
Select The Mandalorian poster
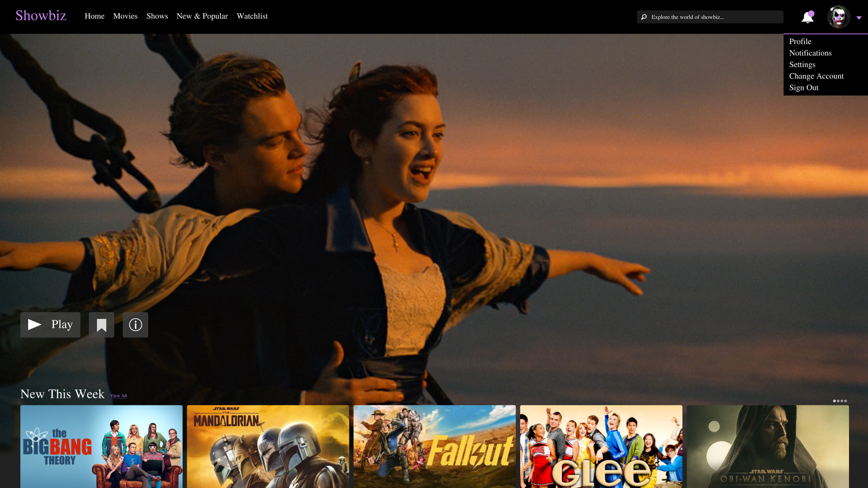[x=268, y=446]
